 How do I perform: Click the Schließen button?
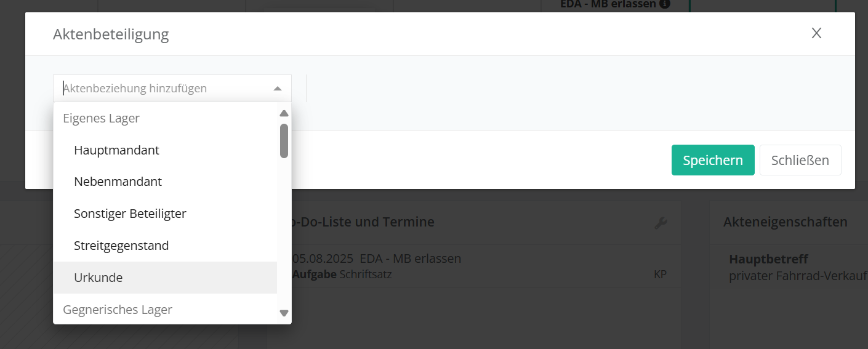pyautogui.click(x=800, y=161)
